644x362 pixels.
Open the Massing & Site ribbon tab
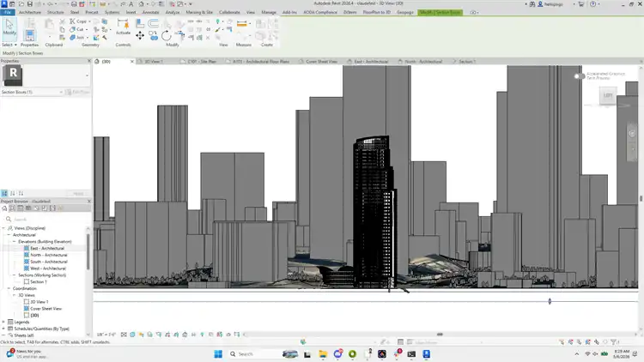pos(199,12)
